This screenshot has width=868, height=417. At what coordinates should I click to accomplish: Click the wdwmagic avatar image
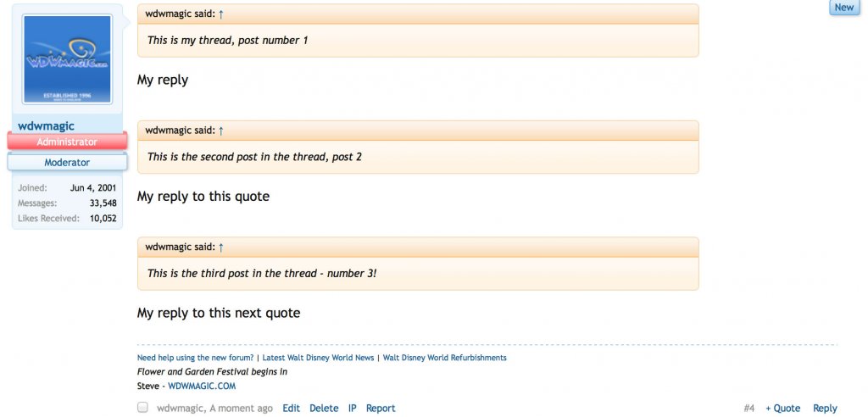(x=68, y=59)
